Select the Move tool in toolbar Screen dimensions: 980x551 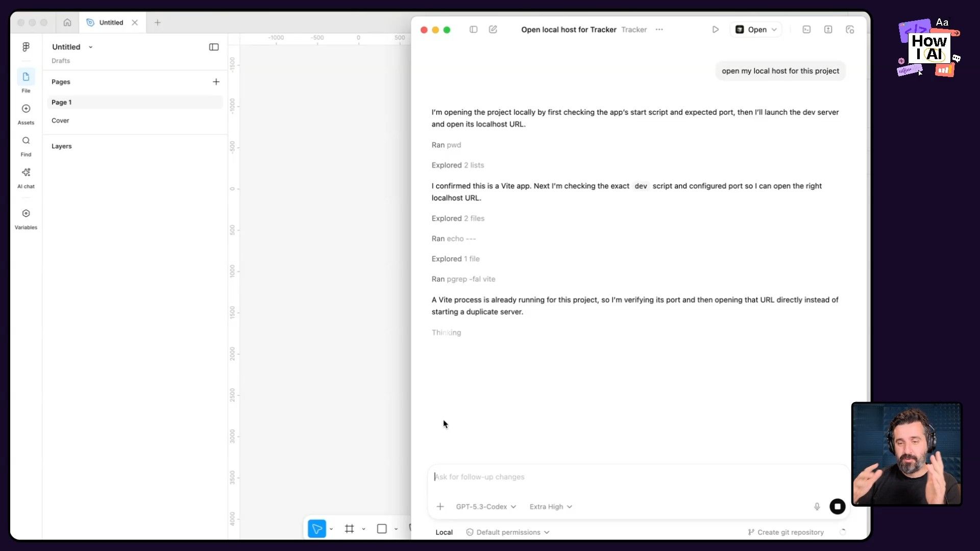(316, 529)
